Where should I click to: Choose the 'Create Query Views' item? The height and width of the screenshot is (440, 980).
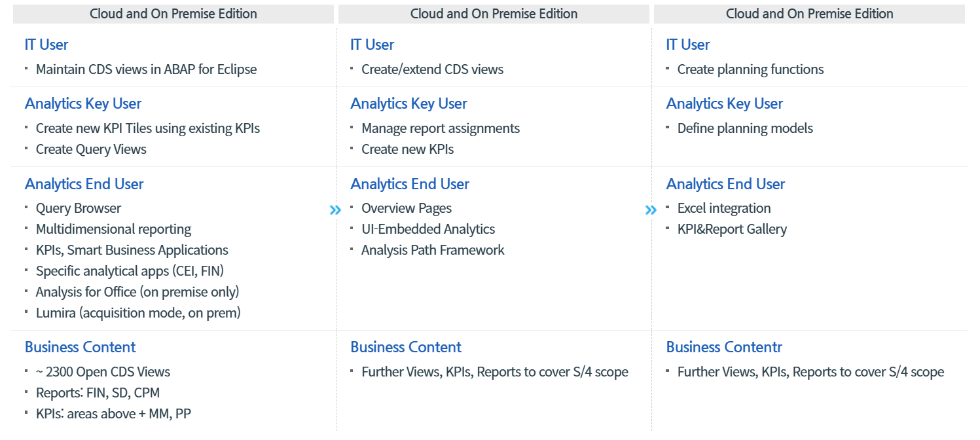(91, 149)
